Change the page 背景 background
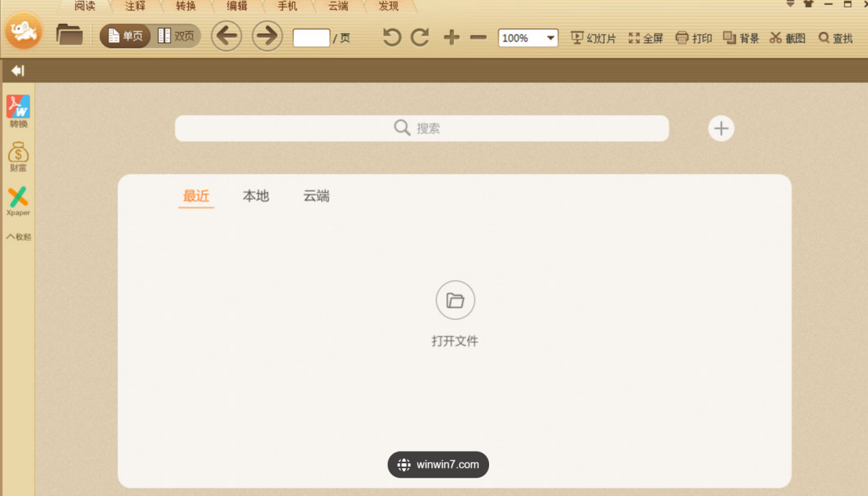Viewport: 868px width, 496px height. click(740, 38)
